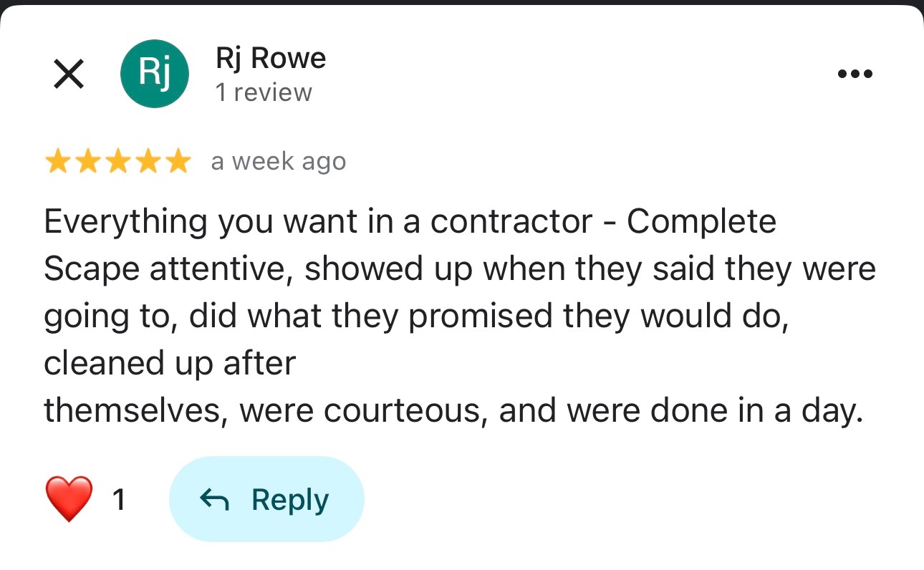
Task: Click the review line starting "Everything you want"
Action: [x=410, y=221]
